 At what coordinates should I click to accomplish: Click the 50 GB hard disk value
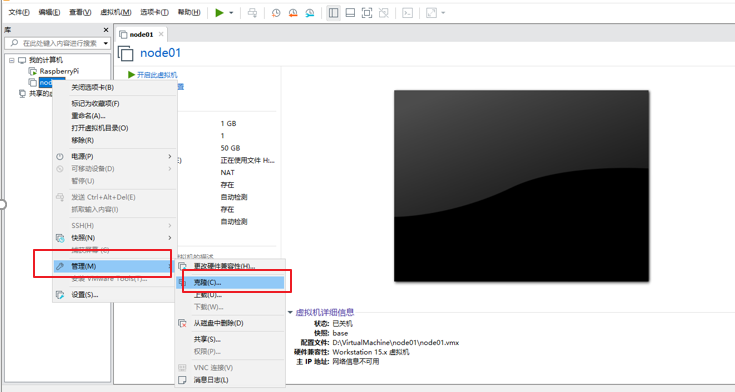(x=230, y=148)
